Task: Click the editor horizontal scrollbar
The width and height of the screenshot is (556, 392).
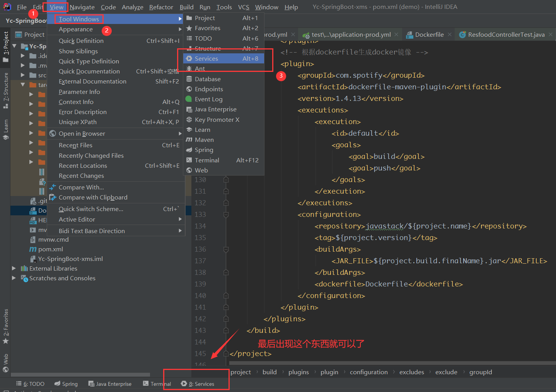Action: click(x=392, y=363)
